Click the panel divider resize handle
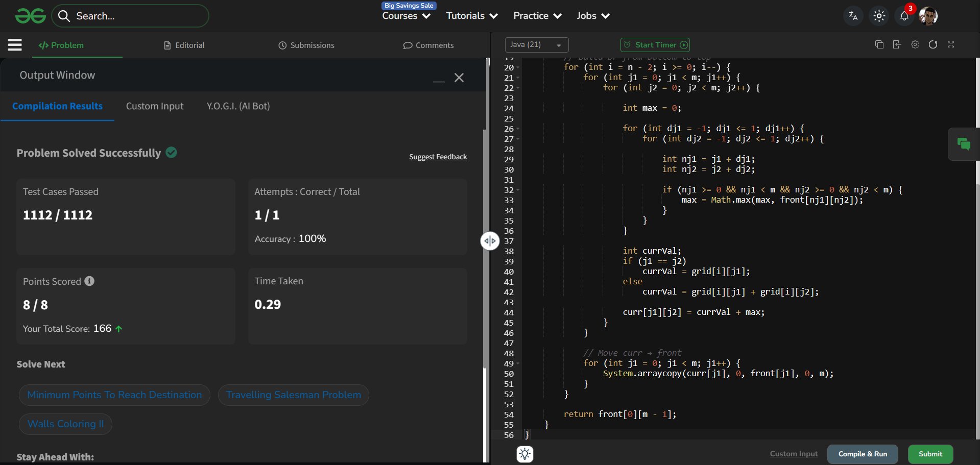The image size is (980, 465). (x=490, y=241)
